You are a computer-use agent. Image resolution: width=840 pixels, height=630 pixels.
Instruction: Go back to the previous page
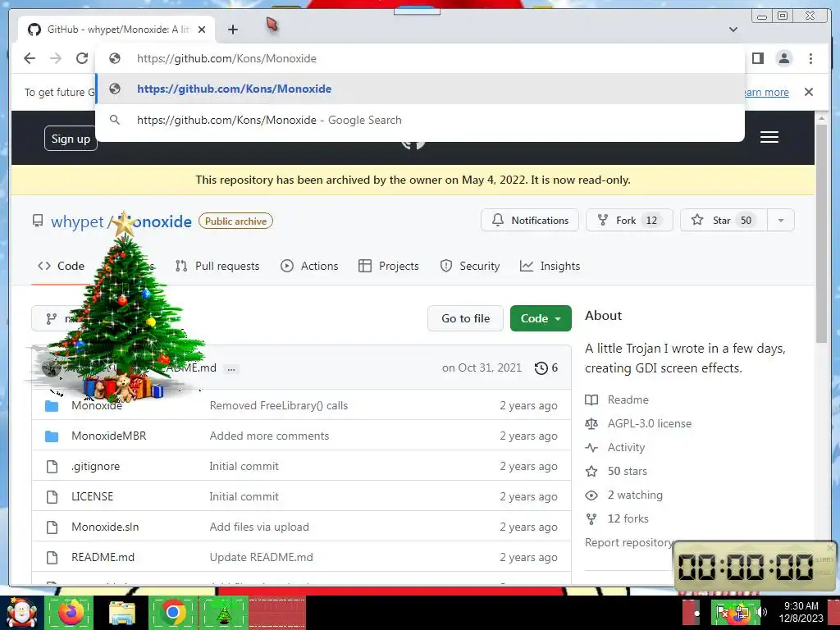click(30, 58)
